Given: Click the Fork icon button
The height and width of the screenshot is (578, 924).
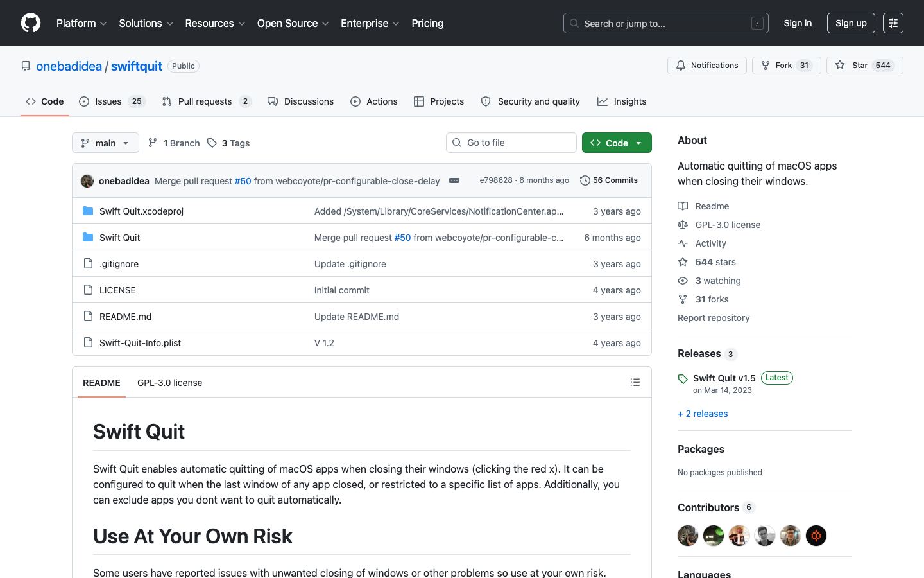Looking at the screenshot, I should pyautogui.click(x=786, y=66).
